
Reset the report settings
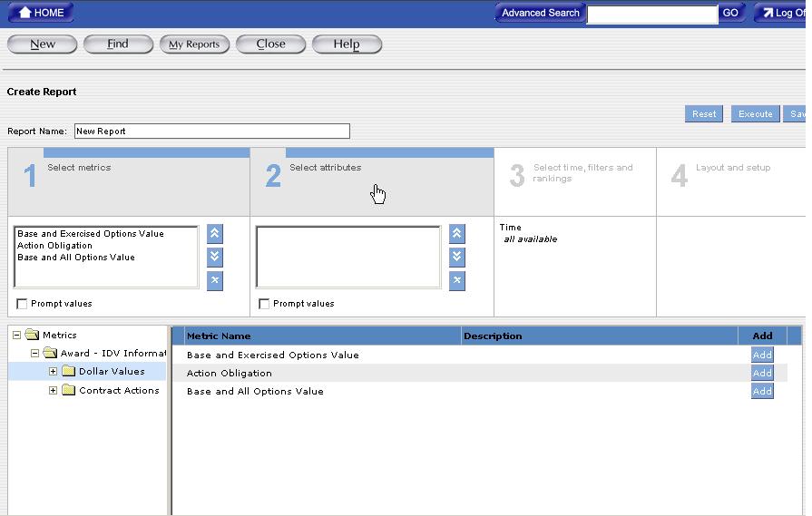click(x=704, y=114)
